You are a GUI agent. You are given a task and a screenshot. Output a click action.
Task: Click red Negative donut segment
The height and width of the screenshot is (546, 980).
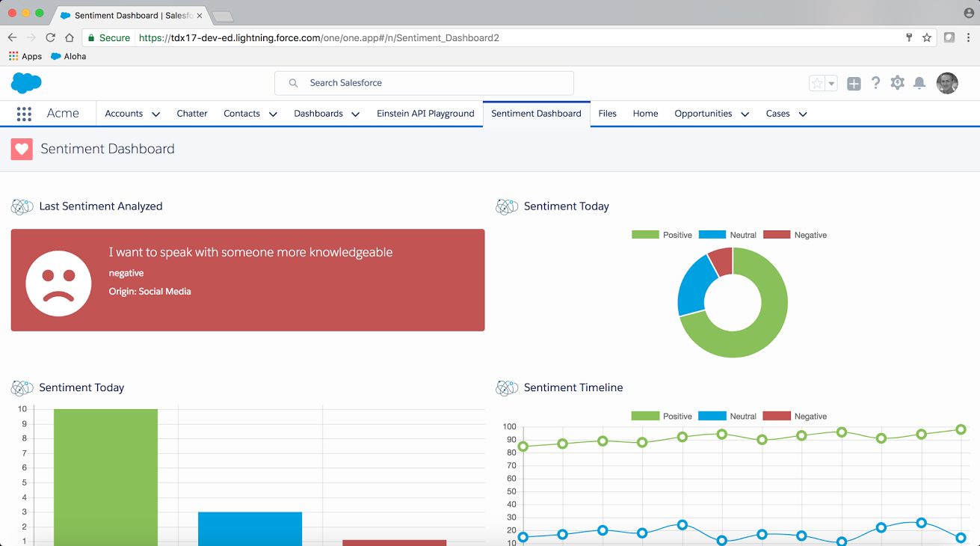pos(722,261)
